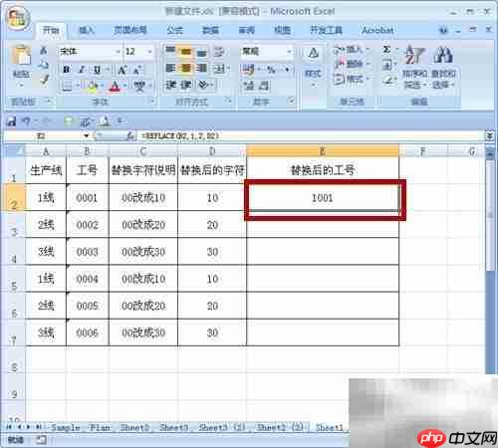
Task: Click the phonetic guide 文 icon
Action: pos(139,87)
